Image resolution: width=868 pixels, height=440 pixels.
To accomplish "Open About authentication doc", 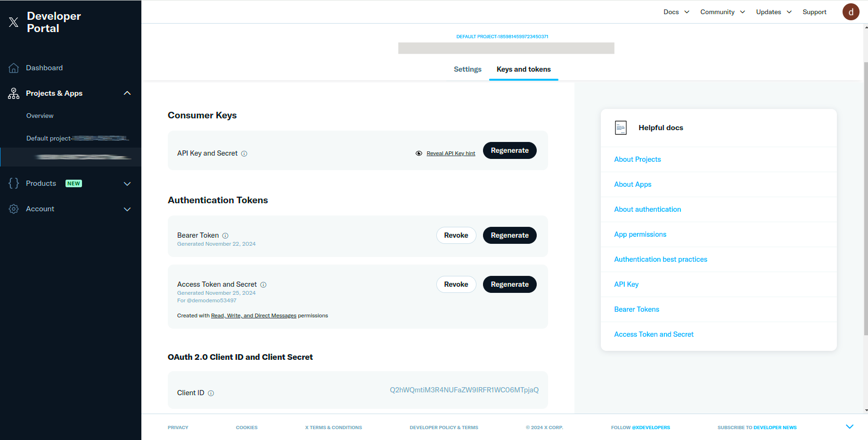I will point(647,209).
